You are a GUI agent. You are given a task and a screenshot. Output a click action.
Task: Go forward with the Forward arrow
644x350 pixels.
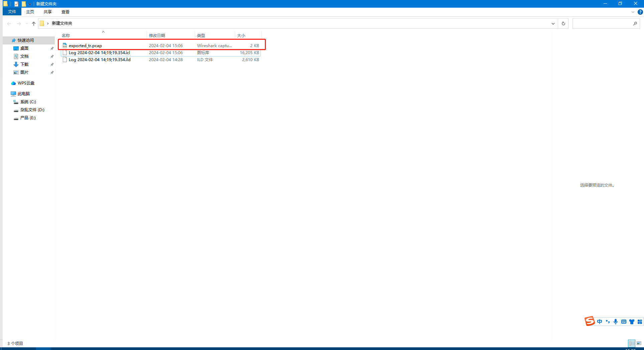[19, 23]
